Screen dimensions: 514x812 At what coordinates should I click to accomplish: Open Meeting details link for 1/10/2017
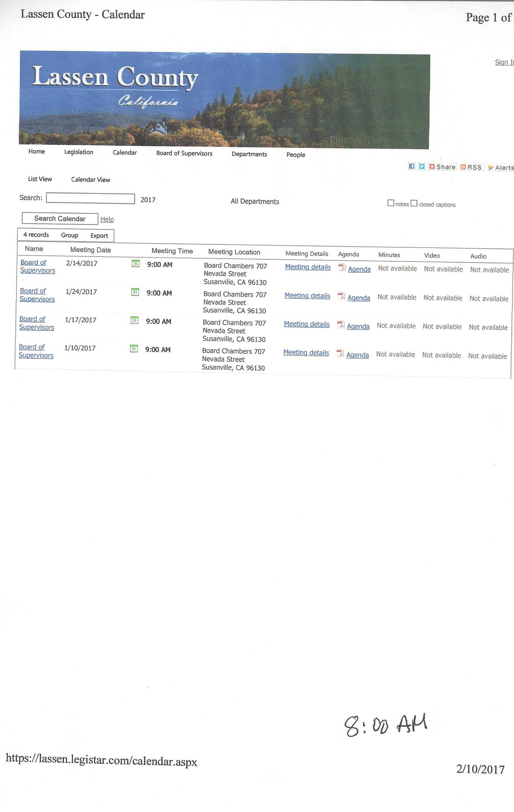click(x=306, y=353)
